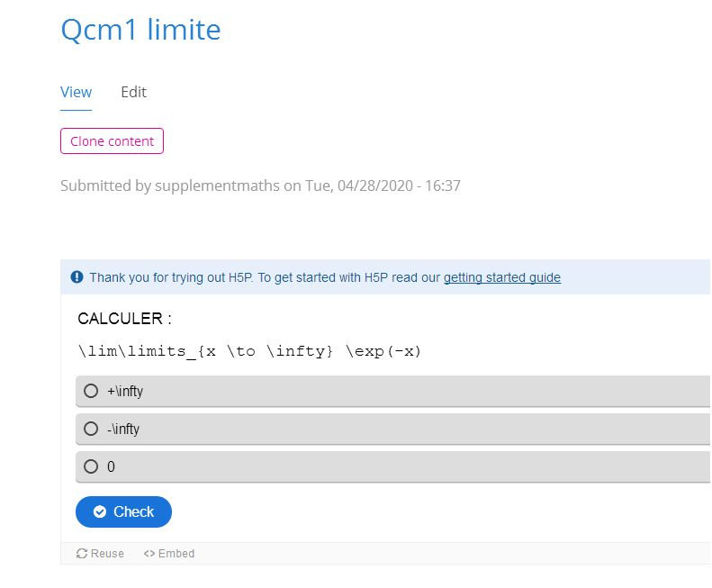The image size is (712, 588).
Task: Open the getting started guide link
Action: [501, 277]
